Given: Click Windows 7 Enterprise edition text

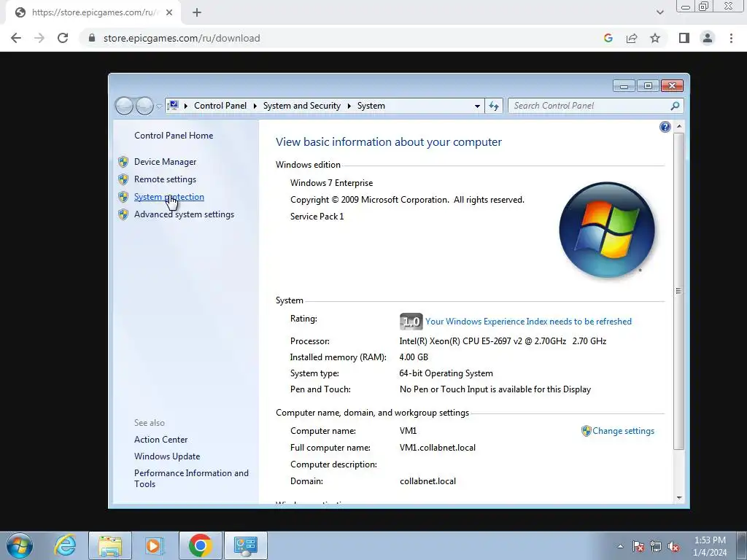Looking at the screenshot, I should (x=332, y=183).
